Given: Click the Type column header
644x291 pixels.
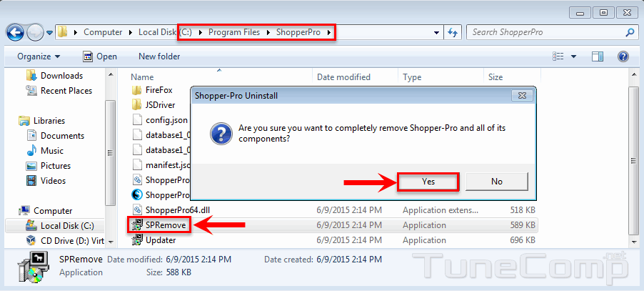Looking at the screenshot, I should pos(413,77).
